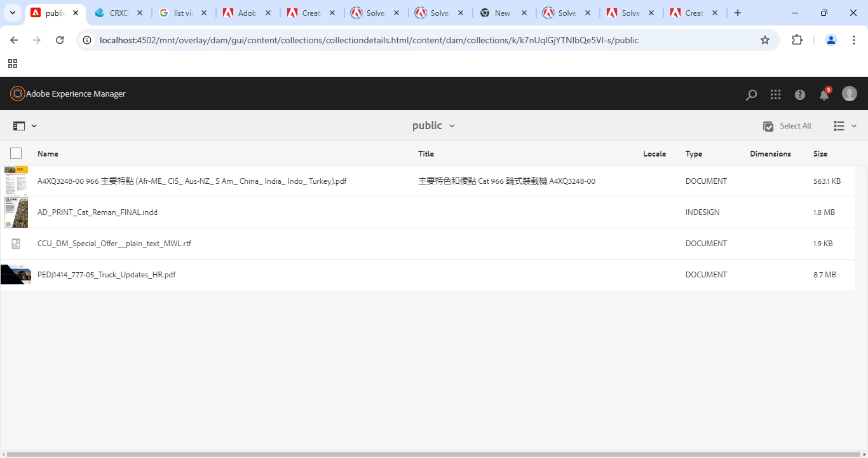Viewport: 868px width, 458px height.
Task: Open the bookmarks bar apps grid icon
Action: (13, 64)
